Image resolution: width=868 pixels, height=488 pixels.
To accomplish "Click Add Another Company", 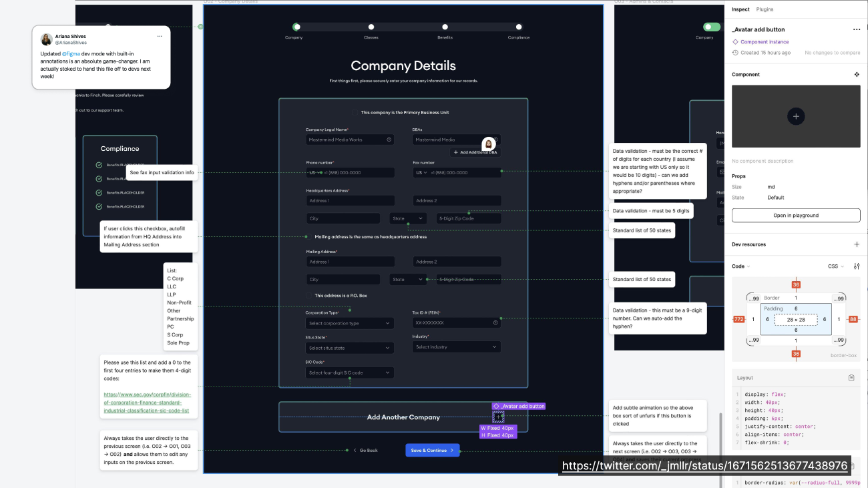I will 403,417.
